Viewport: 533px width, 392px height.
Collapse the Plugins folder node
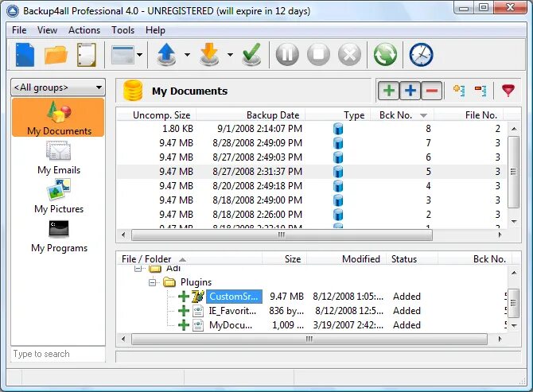(x=152, y=282)
